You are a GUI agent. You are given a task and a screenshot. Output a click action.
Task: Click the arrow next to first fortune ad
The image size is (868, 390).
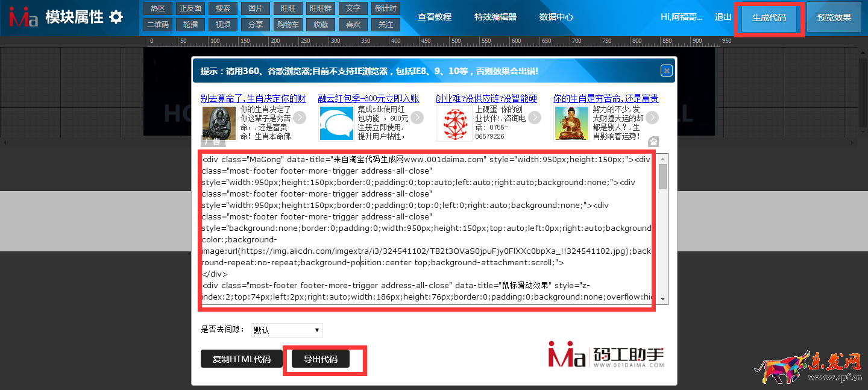tap(300, 118)
